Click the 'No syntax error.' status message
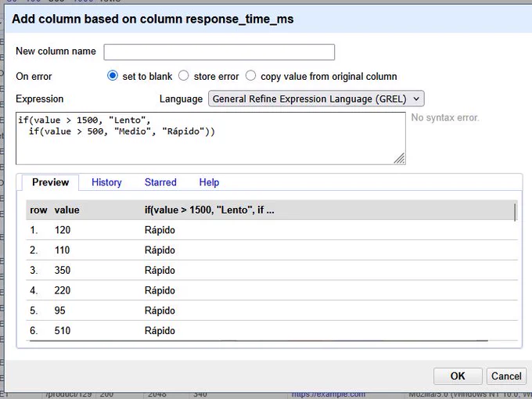Viewport: 532px width, 399px height. point(445,117)
